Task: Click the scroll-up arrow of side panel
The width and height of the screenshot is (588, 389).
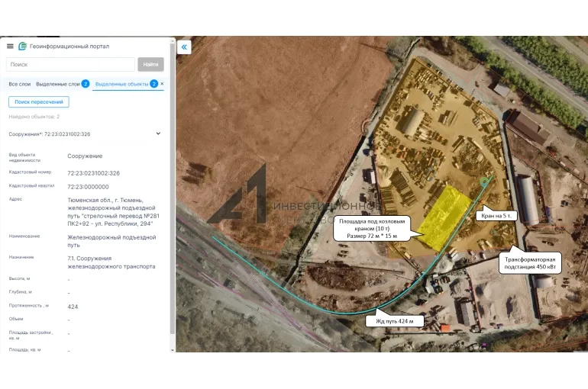Action: click(x=172, y=40)
